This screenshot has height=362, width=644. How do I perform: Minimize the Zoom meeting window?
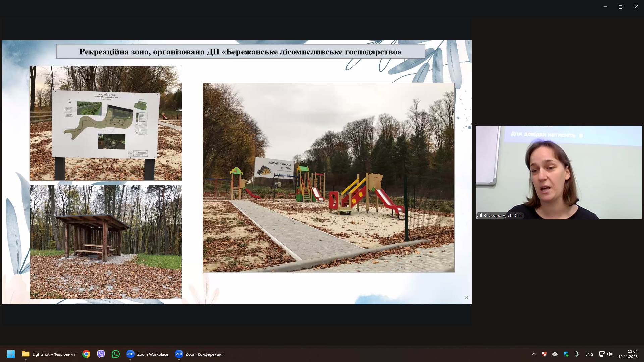[605, 7]
